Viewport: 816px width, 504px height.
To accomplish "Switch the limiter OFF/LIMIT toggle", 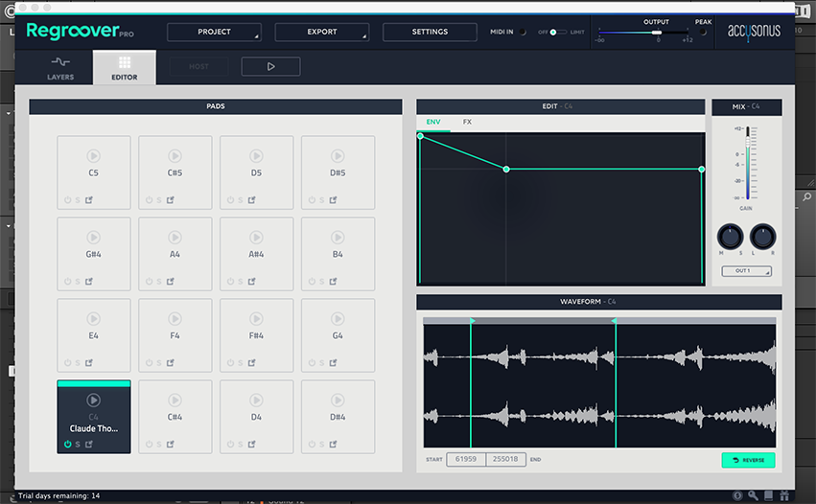I will pyautogui.click(x=559, y=33).
